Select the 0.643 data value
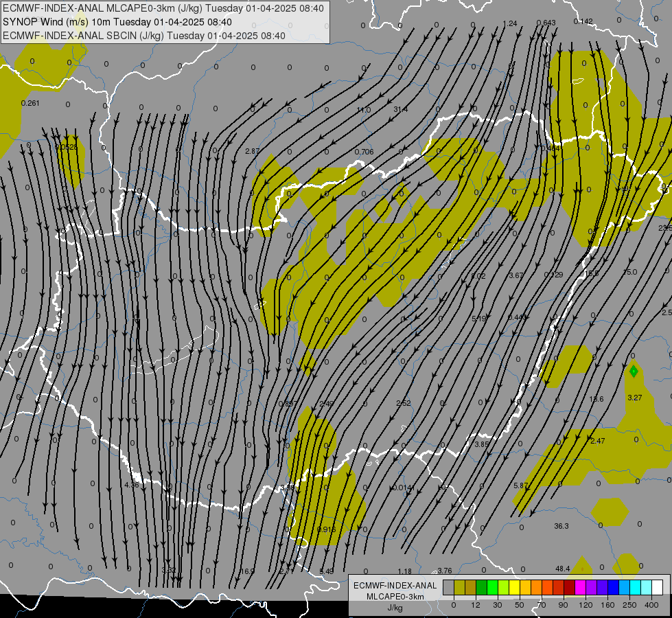The height and width of the screenshot is (618, 672). coord(546,23)
